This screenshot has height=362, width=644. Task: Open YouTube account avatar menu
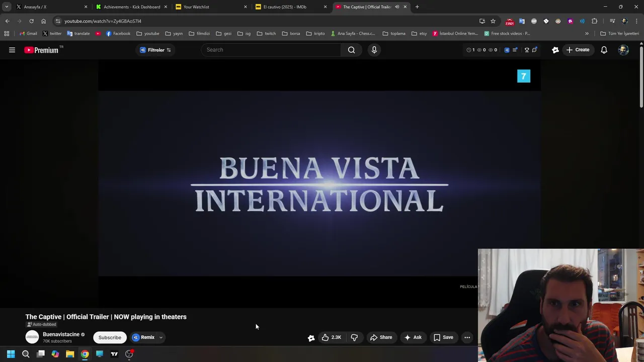(x=623, y=50)
